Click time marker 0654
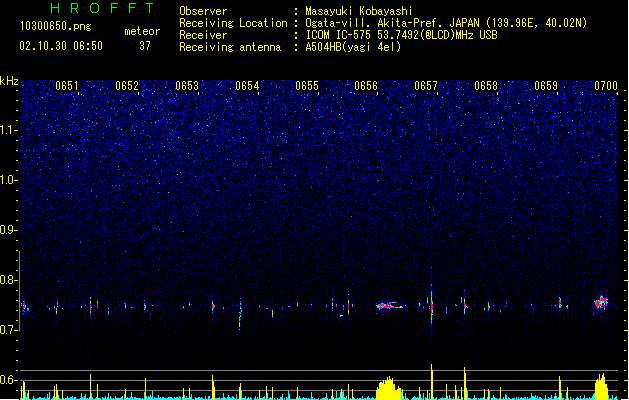This screenshot has height=400, width=629. 247,86
